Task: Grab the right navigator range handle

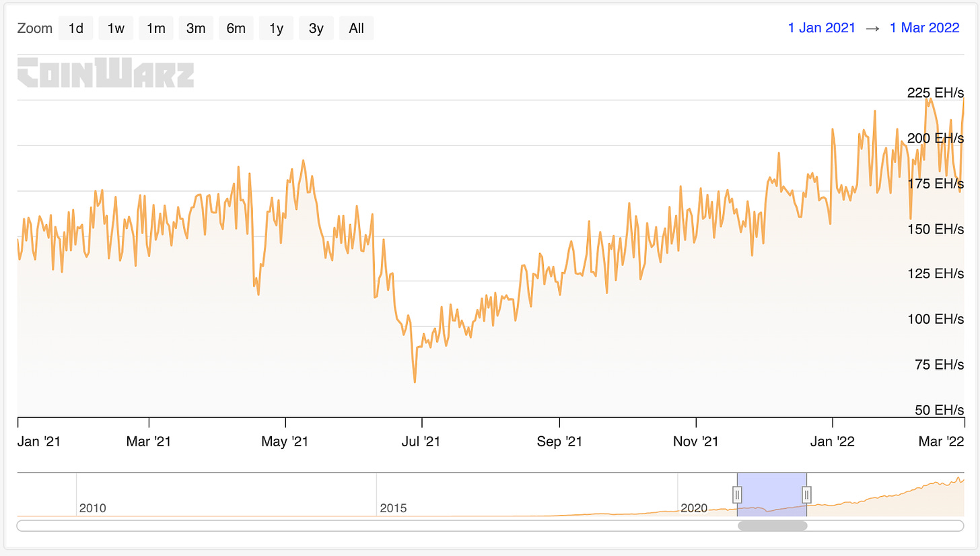Action: (x=806, y=495)
